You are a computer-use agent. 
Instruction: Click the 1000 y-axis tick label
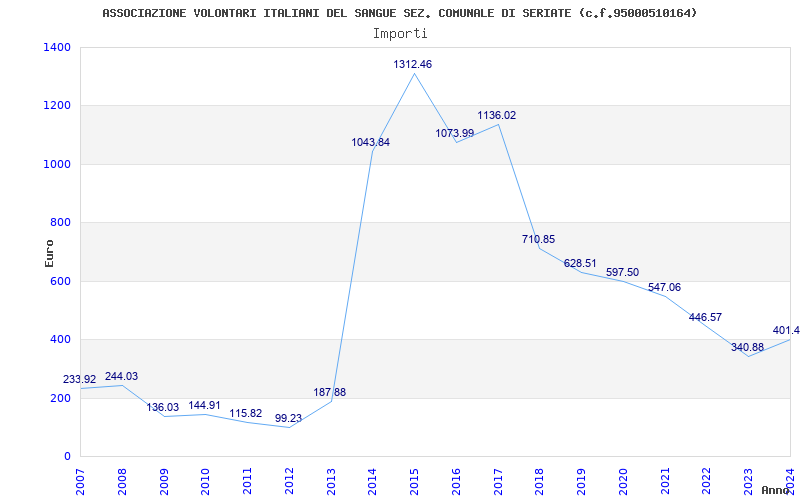click(58, 164)
